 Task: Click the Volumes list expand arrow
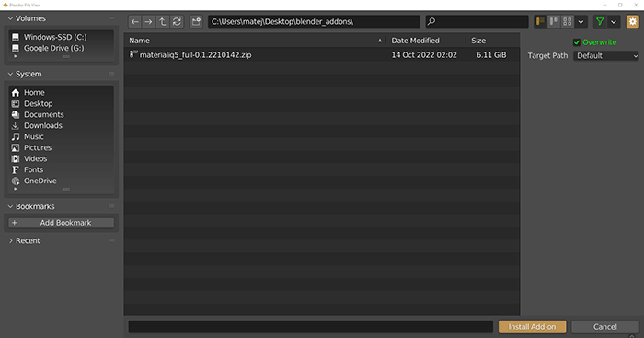(x=16, y=56)
